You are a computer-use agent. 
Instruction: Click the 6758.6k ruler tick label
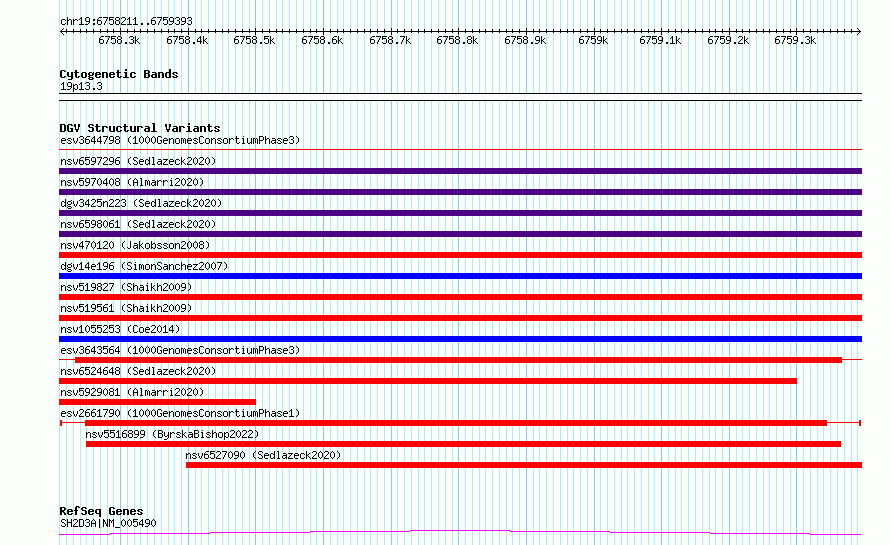tap(322, 40)
